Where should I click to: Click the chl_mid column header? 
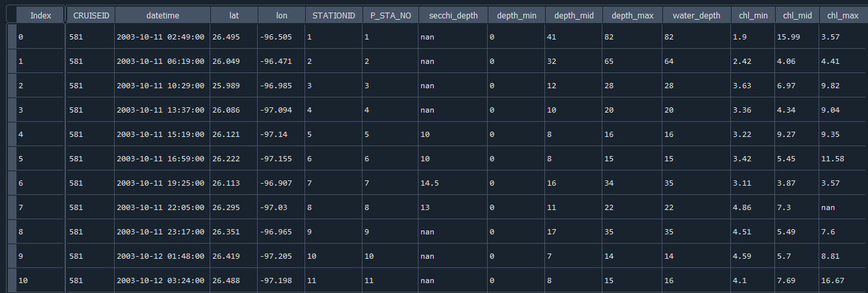(x=797, y=15)
